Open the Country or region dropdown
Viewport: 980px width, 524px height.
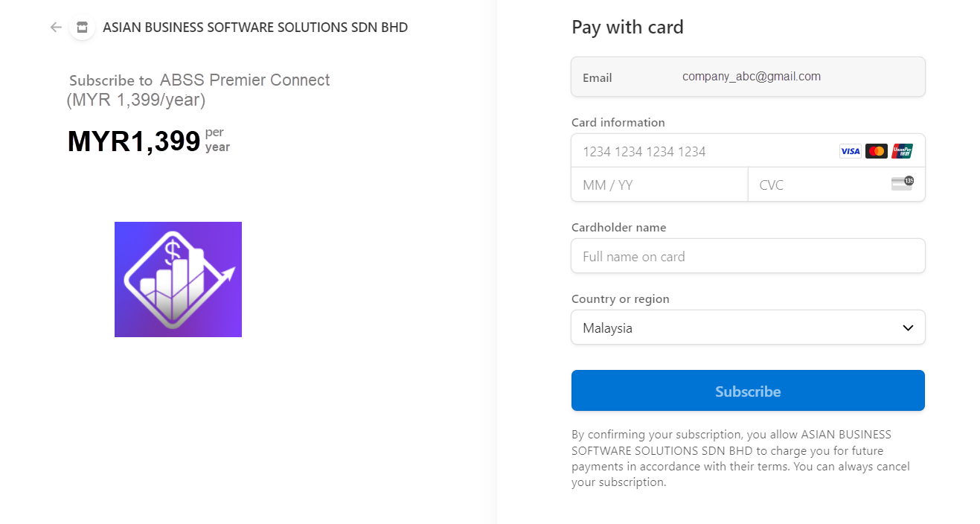pyautogui.click(x=747, y=327)
